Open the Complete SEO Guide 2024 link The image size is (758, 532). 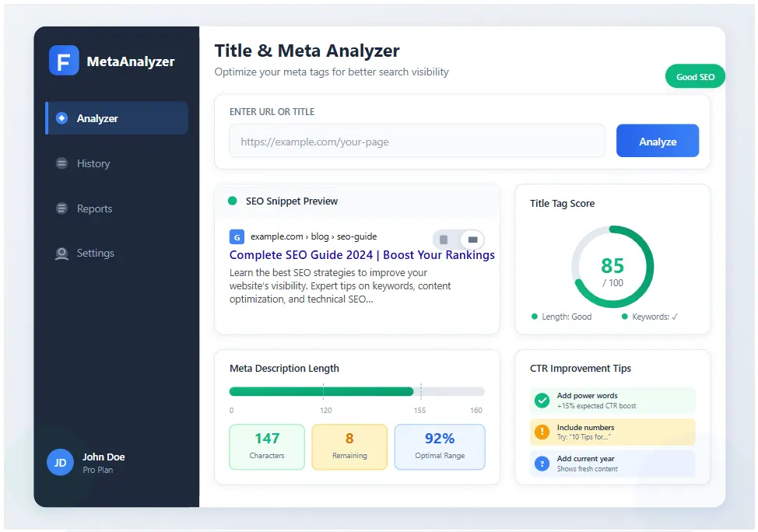(361, 255)
